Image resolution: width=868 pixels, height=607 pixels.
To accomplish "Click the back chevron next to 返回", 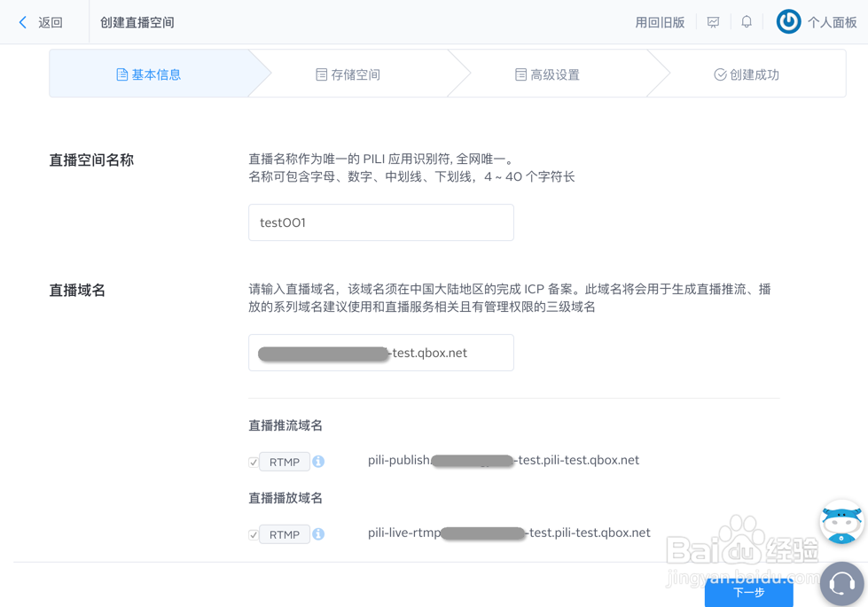I will click(22, 21).
